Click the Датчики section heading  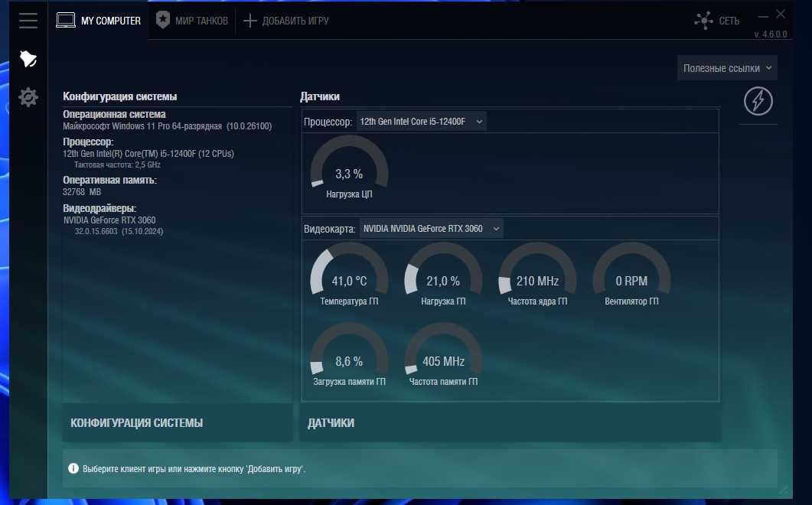tap(319, 96)
